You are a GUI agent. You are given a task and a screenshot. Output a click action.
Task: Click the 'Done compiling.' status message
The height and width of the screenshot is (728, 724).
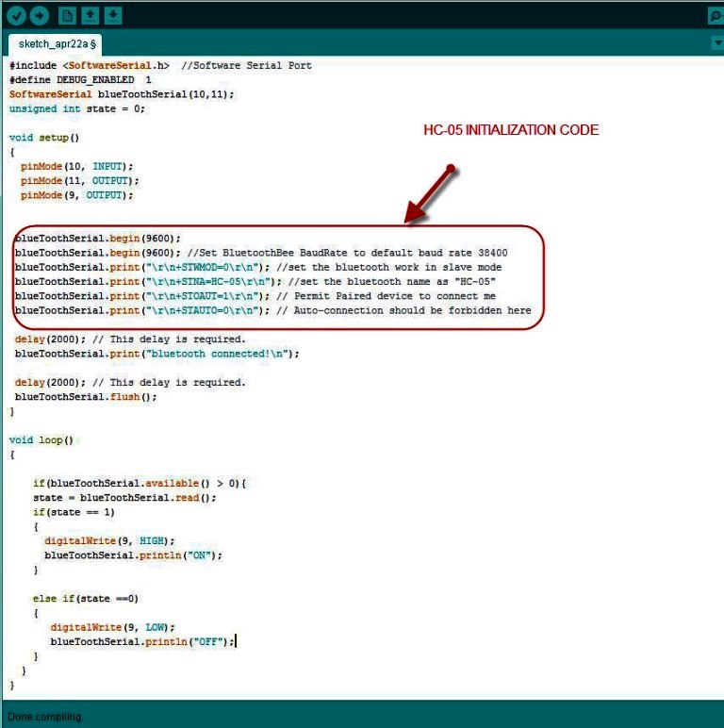click(45, 717)
